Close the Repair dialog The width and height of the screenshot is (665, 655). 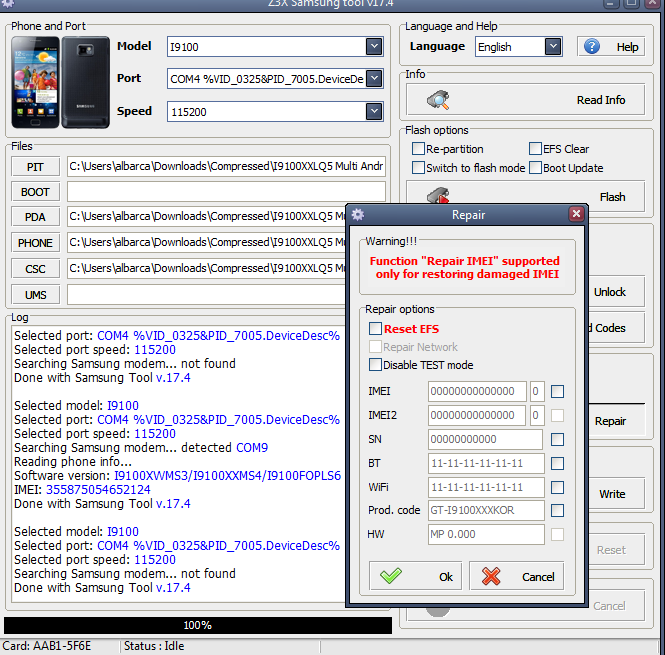tap(576, 214)
